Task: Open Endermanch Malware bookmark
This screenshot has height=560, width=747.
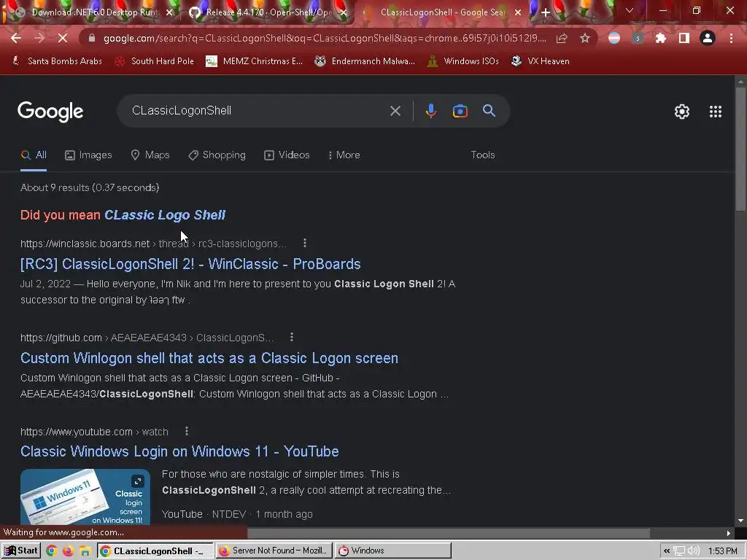Action: click(365, 61)
